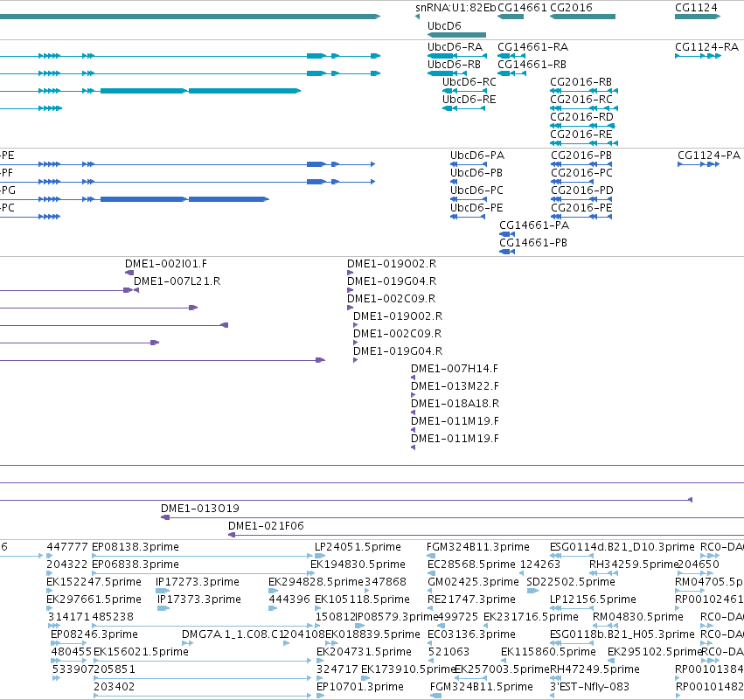This screenshot has height=700, width=744.
Task: Select the CG14661-RA transcript label
Action: pyautogui.click(x=532, y=47)
